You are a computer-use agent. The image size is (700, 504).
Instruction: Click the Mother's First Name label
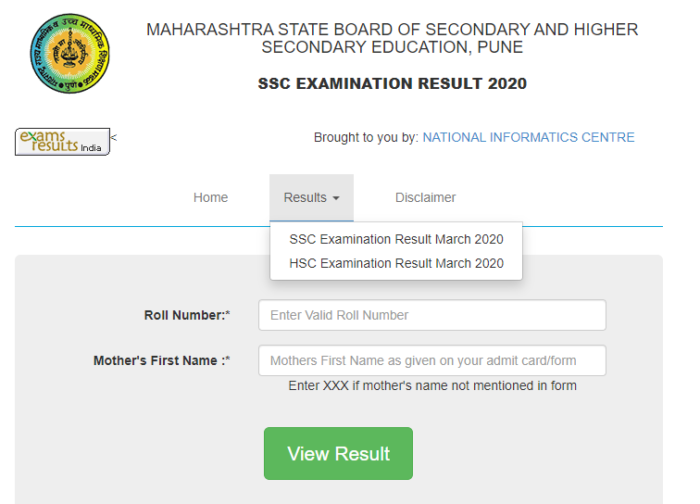162,360
